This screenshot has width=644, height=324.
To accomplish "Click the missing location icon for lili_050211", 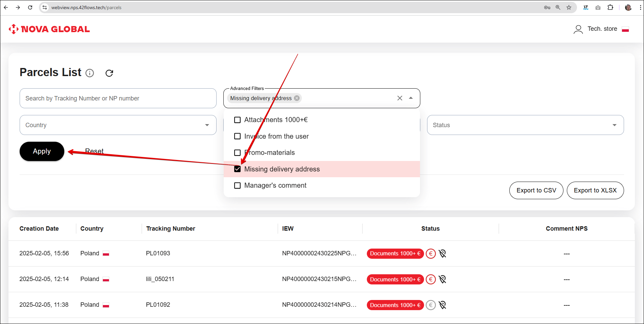I will 442,279.
